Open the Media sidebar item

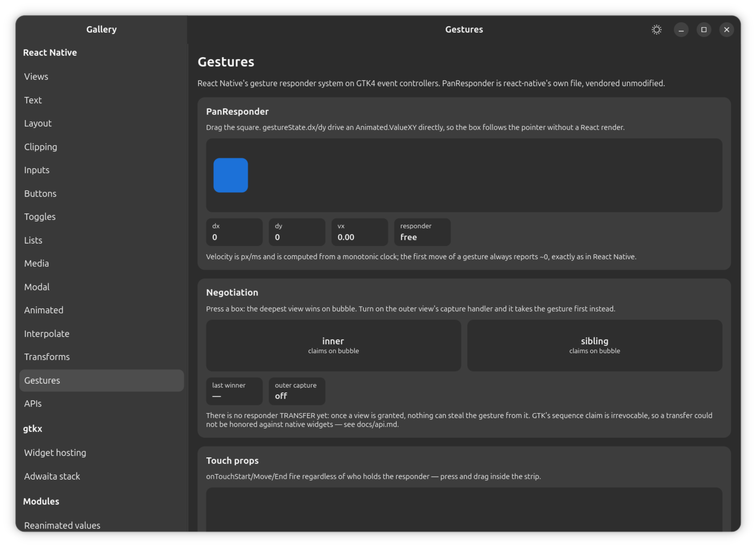tap(102, 263)
